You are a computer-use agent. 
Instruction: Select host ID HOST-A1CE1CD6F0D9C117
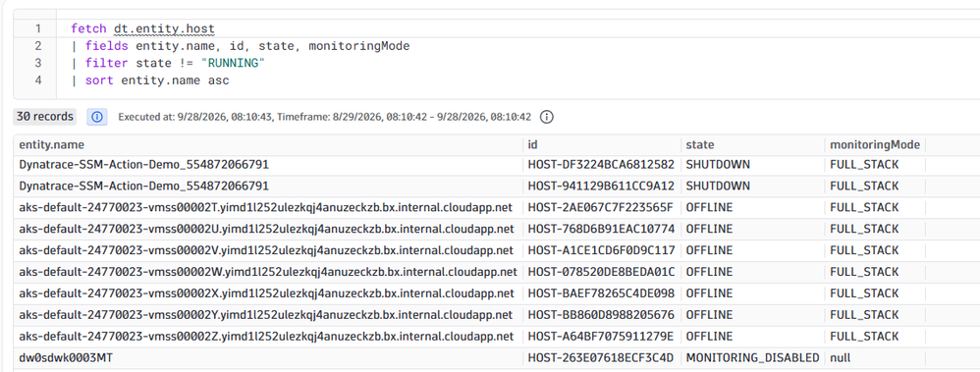pos(601,250)
